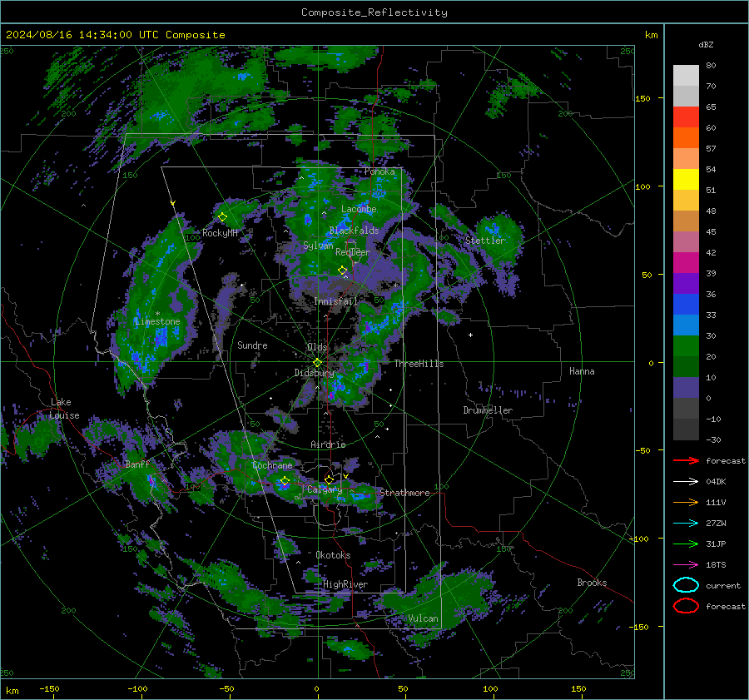The height and width of the screenshot is (700, 749).
Task: Click the Okotoks city label
Action: tap(333, 555)
